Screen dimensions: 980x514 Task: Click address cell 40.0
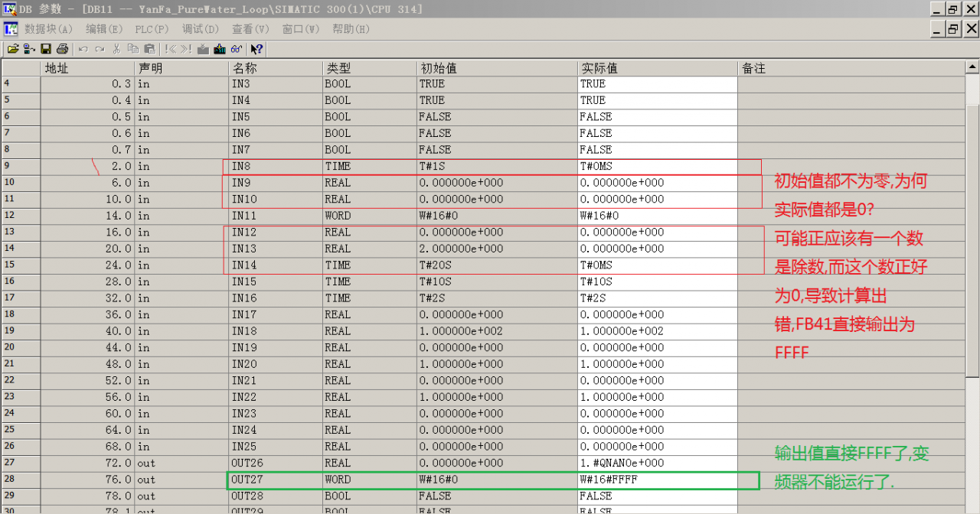point(87,331)
